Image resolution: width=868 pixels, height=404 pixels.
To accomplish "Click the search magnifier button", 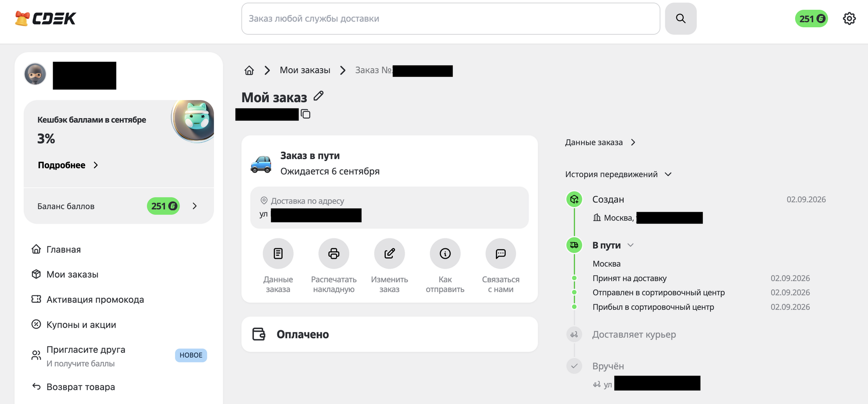I will click(681, 19).
